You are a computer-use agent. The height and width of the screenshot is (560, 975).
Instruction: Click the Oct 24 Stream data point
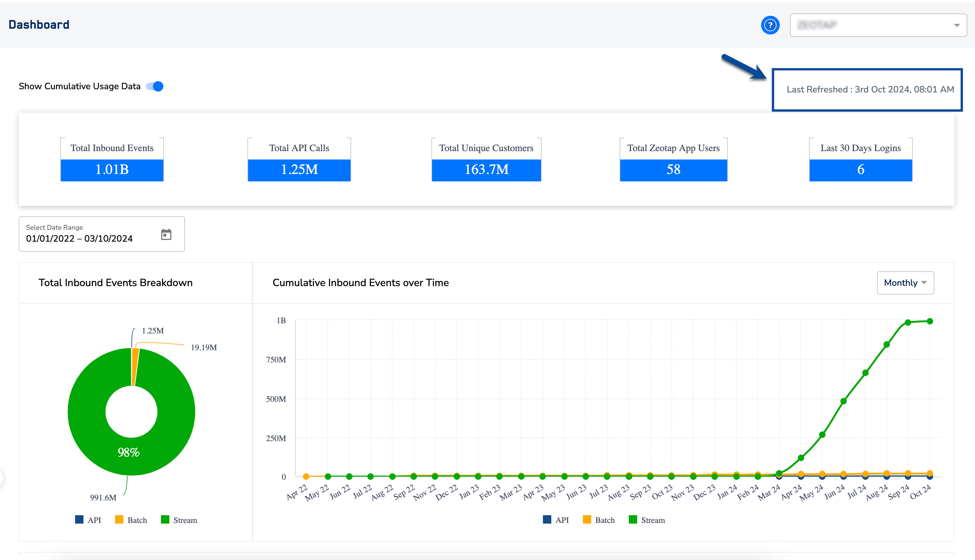point(930,321)
